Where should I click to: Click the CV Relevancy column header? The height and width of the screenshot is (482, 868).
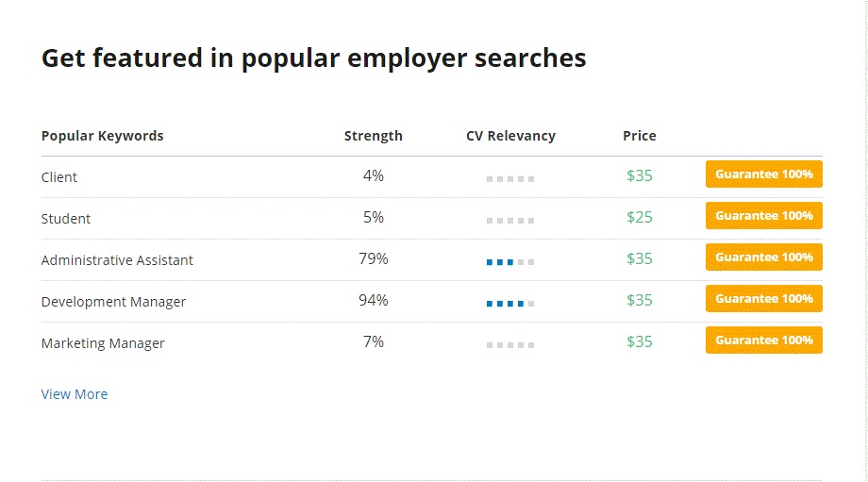coord(510,136)
